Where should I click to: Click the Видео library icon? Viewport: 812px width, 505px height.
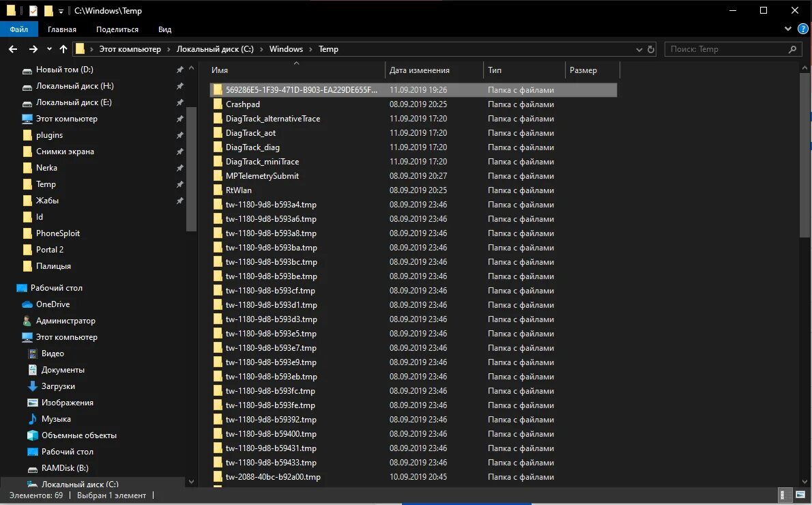tap(33, 353)
